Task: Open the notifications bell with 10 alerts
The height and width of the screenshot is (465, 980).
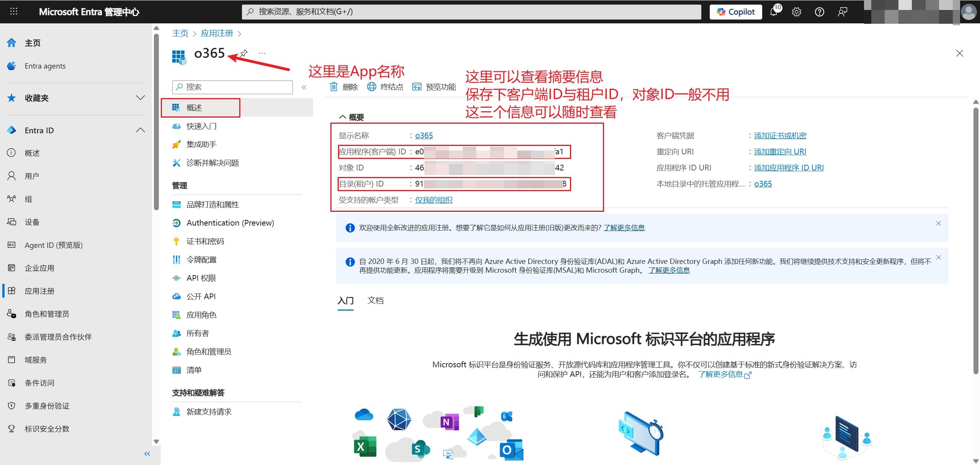Action: tap(774, 11)
